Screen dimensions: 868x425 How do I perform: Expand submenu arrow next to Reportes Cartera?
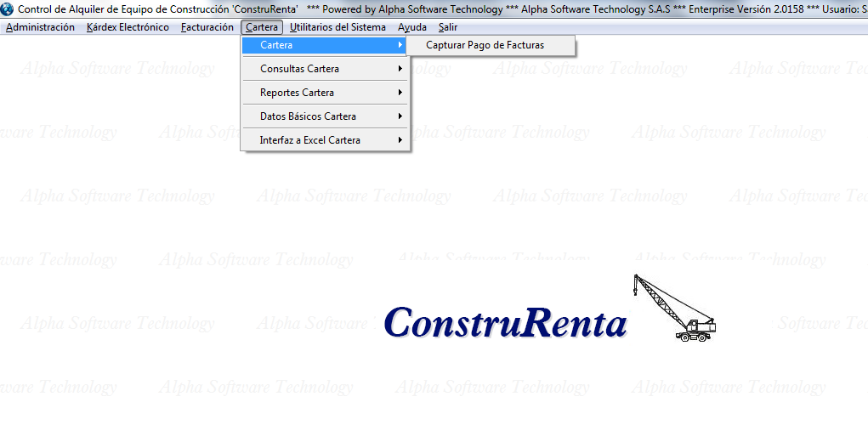pos(400,93)
